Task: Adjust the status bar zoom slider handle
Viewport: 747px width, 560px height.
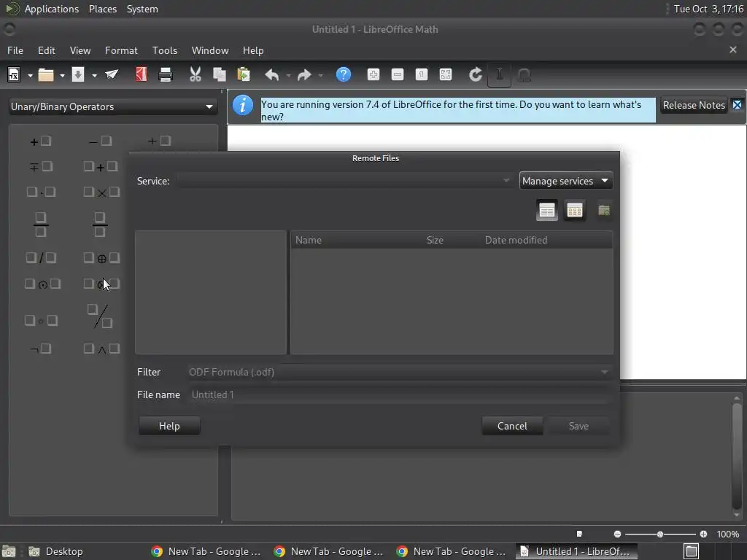Action: (x=659, y=534)
